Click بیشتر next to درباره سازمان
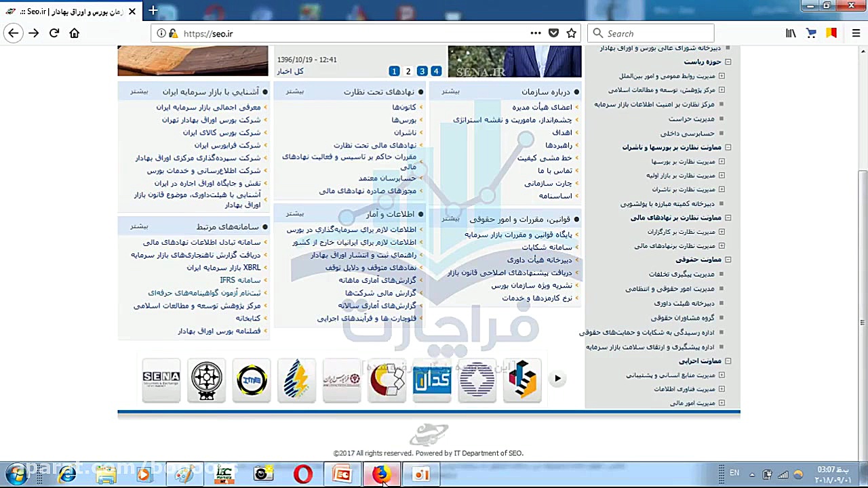 point(451,91)
